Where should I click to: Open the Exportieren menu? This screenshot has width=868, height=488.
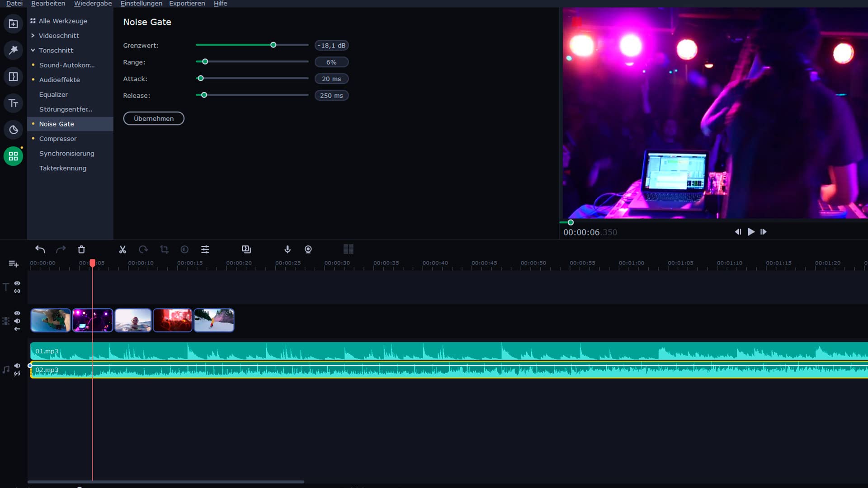[187, 4]
